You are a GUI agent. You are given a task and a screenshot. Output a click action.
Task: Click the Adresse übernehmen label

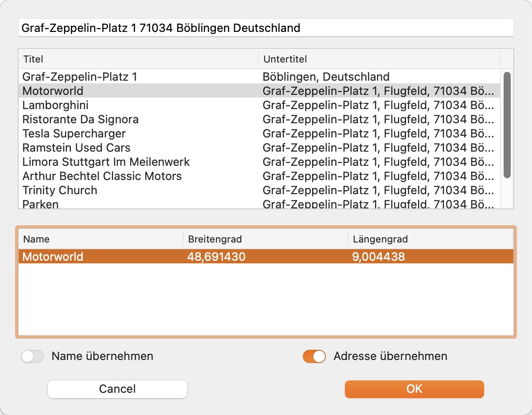tap(390, 356)
